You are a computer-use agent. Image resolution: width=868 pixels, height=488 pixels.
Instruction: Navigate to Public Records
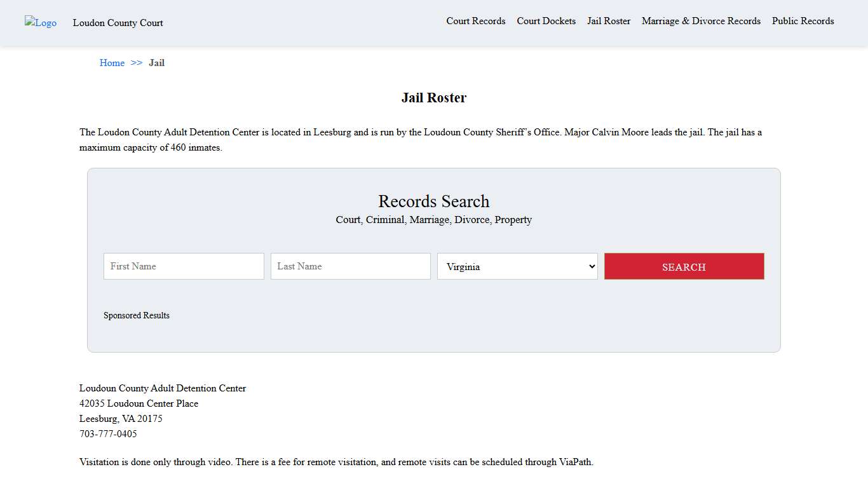click(803, 21)
